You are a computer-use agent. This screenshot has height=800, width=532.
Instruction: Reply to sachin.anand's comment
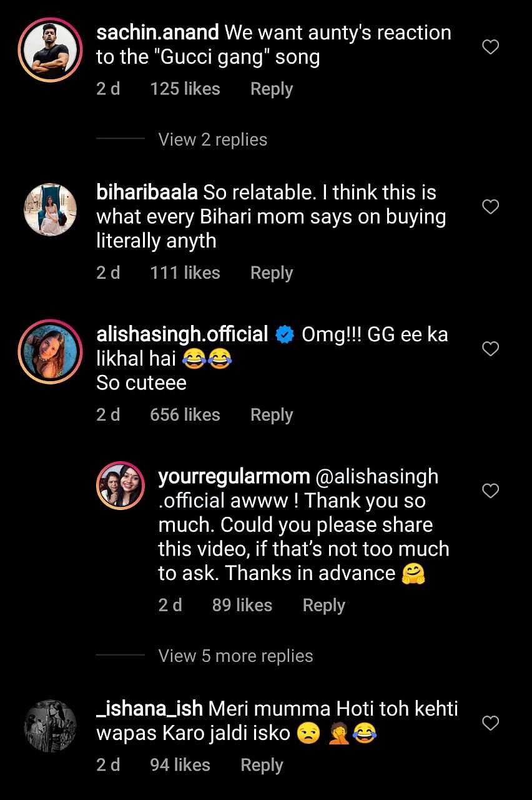(271, 89)
